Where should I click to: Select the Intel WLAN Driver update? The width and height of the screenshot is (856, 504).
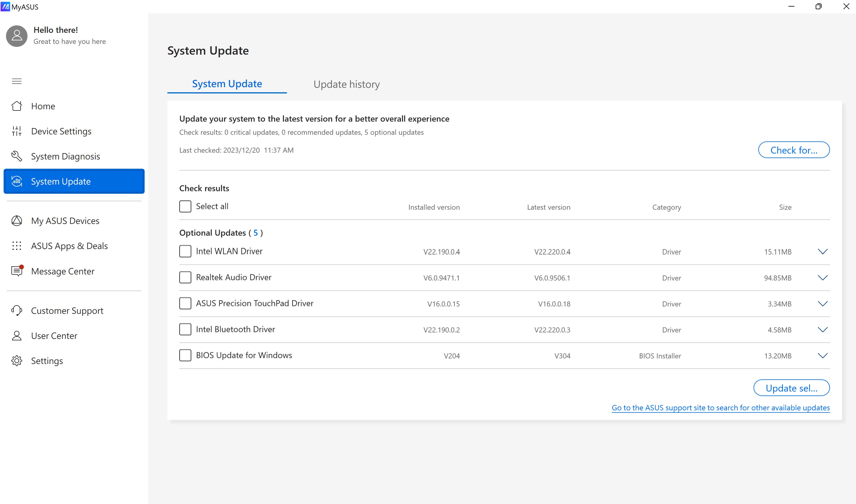tap(185, 251)
